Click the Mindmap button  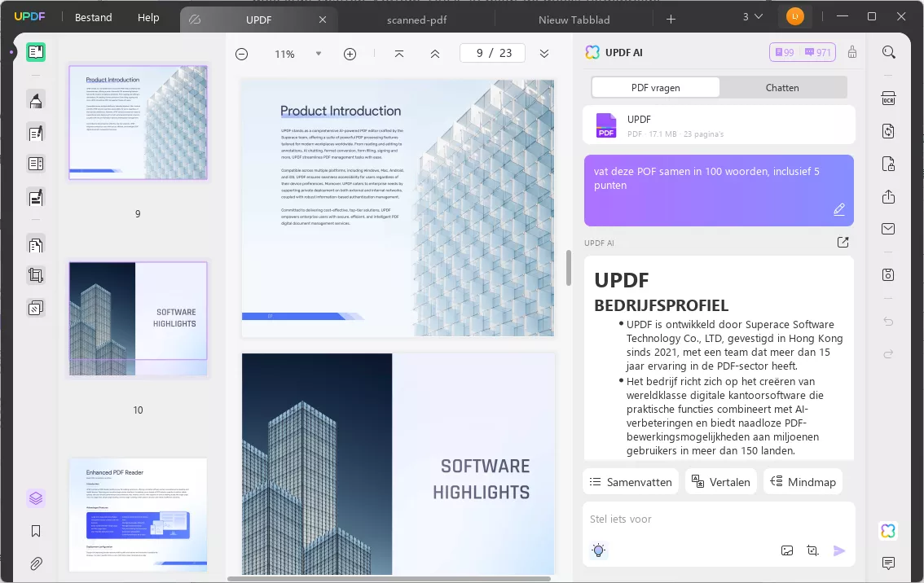tap(803, 482)
